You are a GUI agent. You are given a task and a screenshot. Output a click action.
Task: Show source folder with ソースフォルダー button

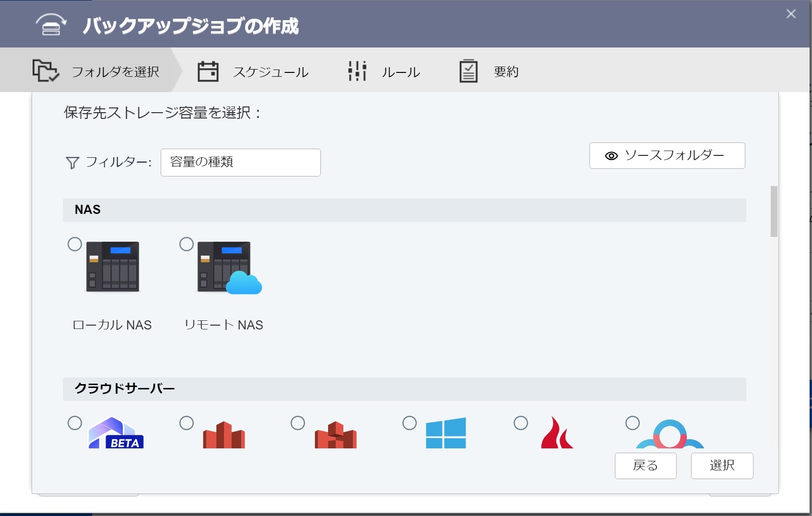tap(667, 156)
